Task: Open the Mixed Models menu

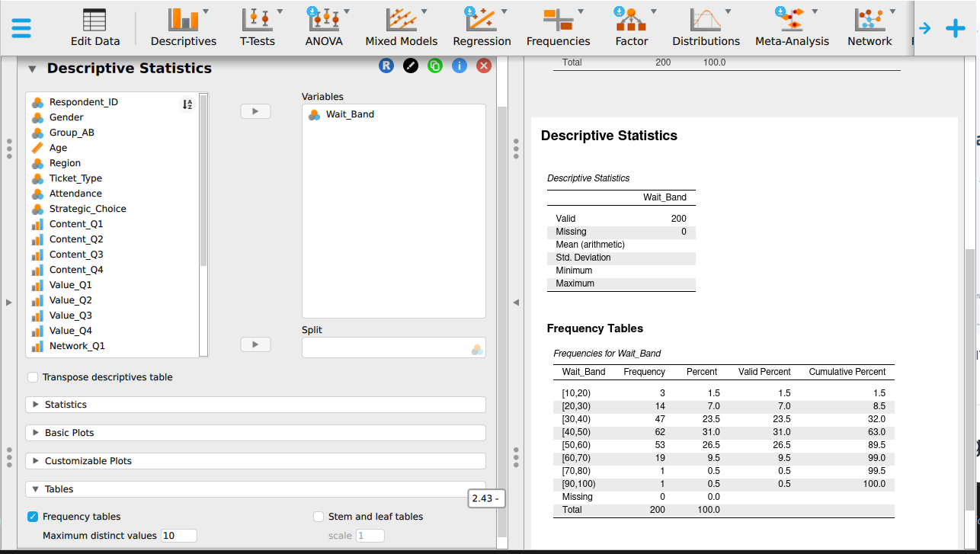Action: coord(402,27)
